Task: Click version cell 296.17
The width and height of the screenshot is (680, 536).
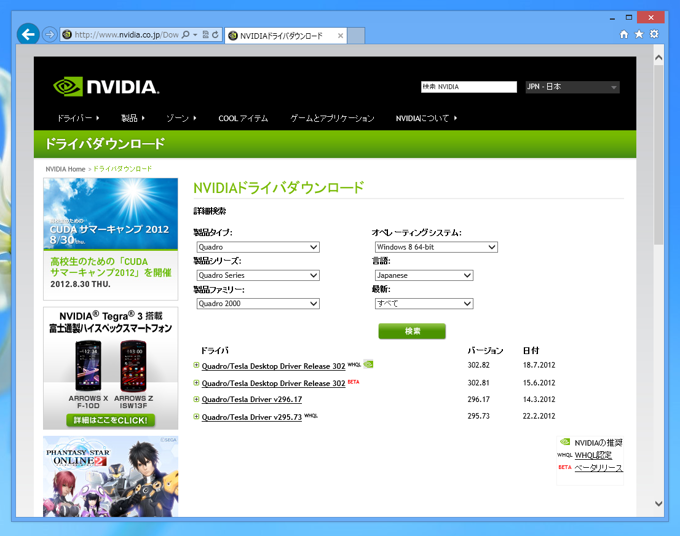Action: 478,399
